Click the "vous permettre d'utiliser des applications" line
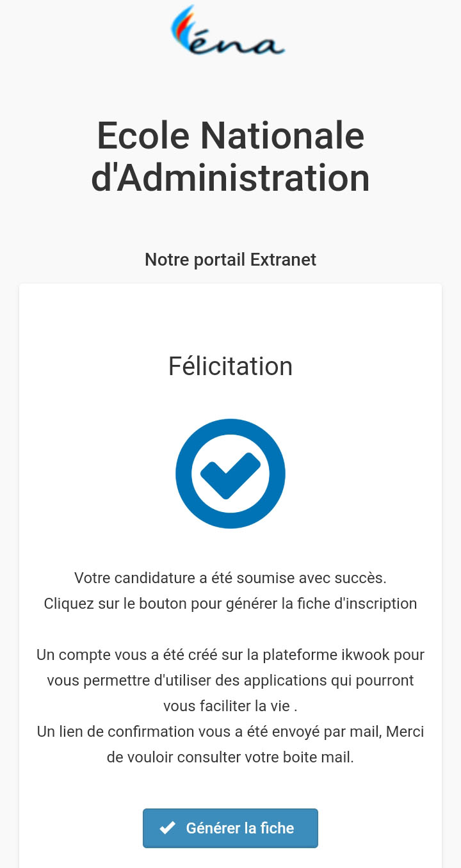The image size is (461, 868). 230,680
